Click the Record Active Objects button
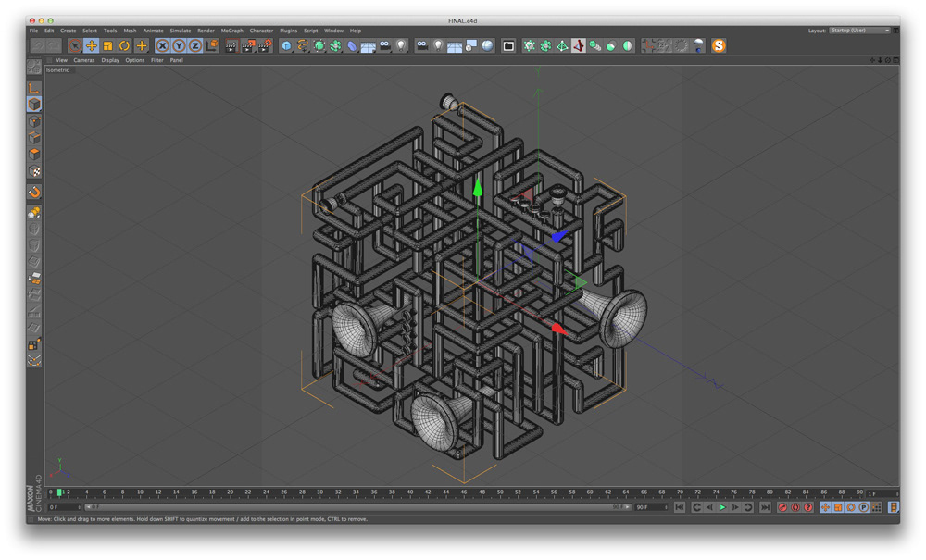 (782, 507)
